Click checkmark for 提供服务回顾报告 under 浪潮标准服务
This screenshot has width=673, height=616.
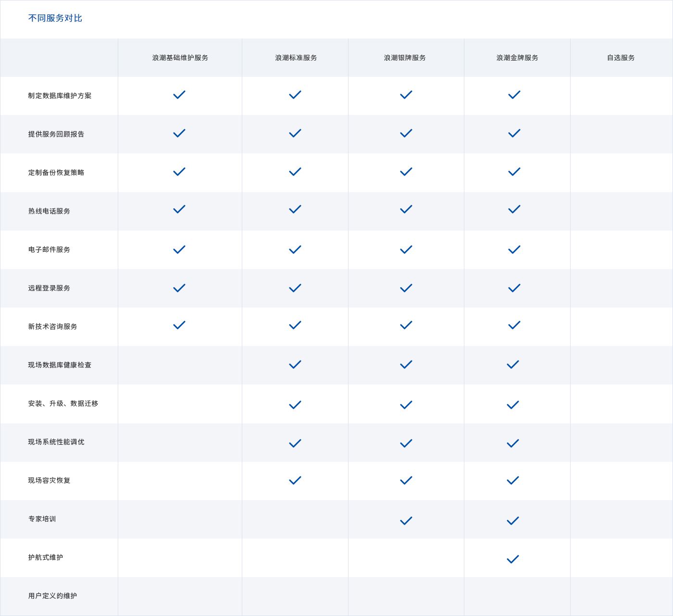click(295, 133)
